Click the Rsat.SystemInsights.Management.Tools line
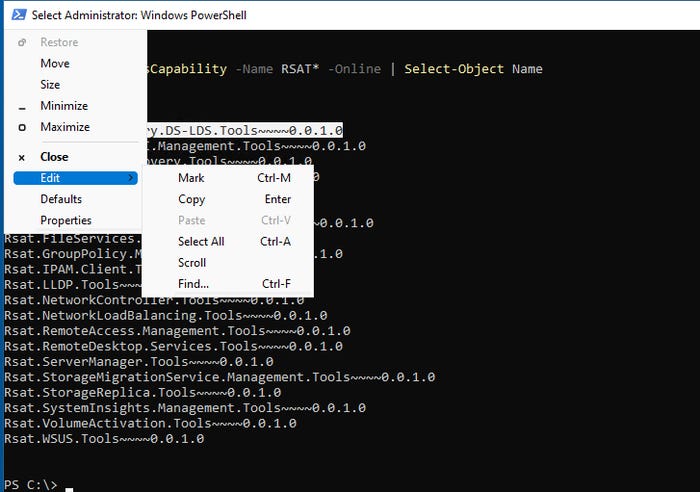The width and height of the screenshot is (700, 492). click(x=185, y=408)
